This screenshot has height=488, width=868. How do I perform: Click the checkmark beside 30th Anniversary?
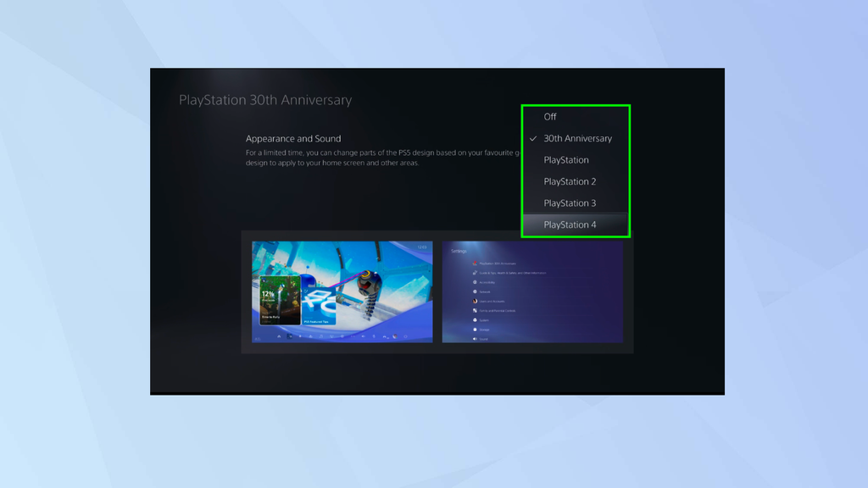[x=534, y=138]
